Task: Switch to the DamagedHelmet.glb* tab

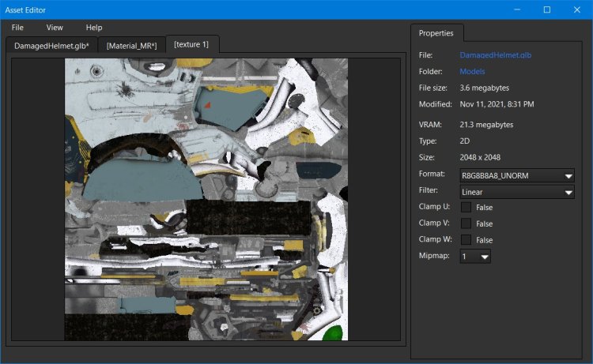Action: click(x=51, y=46)
